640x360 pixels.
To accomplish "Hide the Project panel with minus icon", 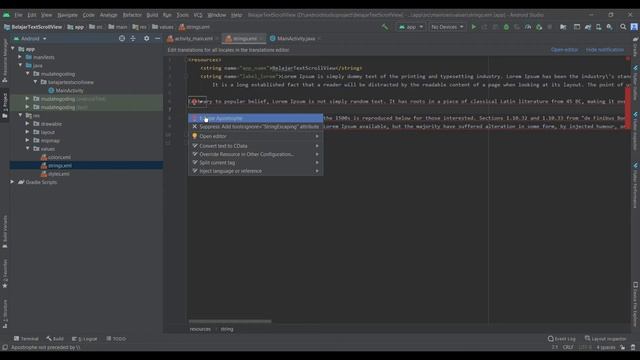I will click(158, 38).
